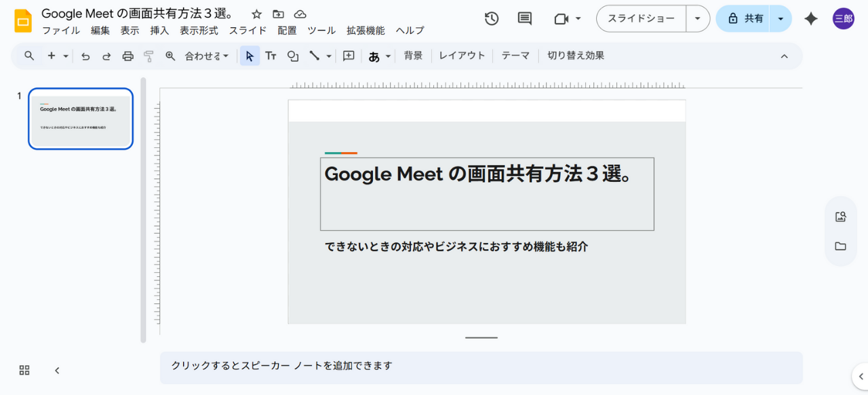
Task: Open the 拡張機能 menu
Action: (366, 31)
